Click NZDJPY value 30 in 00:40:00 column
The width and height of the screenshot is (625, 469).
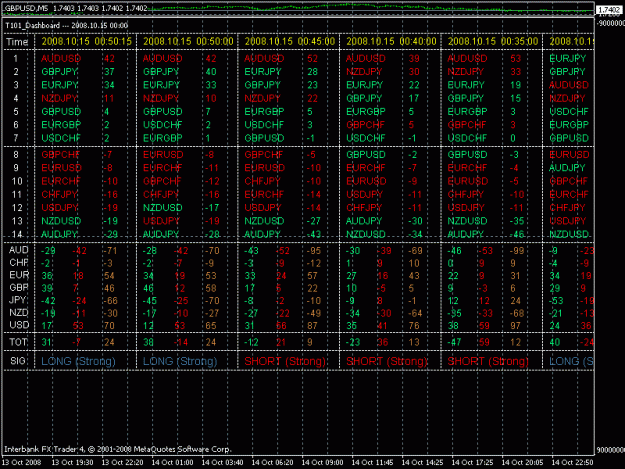(414, 72)
